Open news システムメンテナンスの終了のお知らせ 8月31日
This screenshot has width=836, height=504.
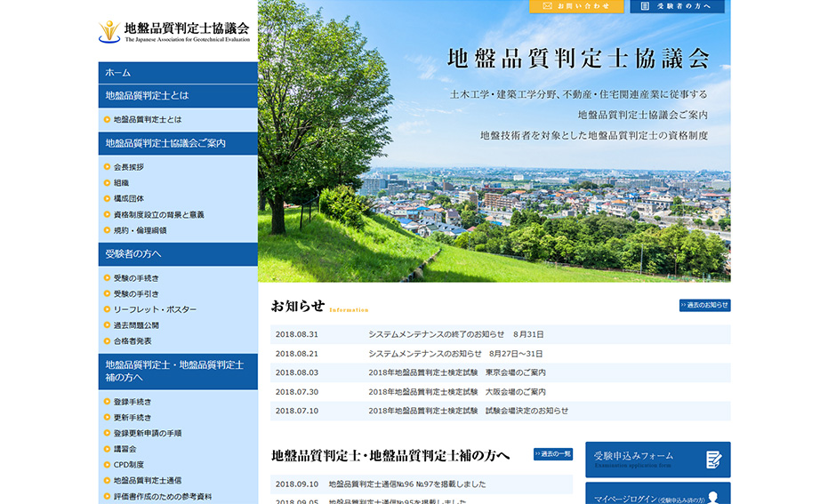pyautogui.click(x=456, y=334)
